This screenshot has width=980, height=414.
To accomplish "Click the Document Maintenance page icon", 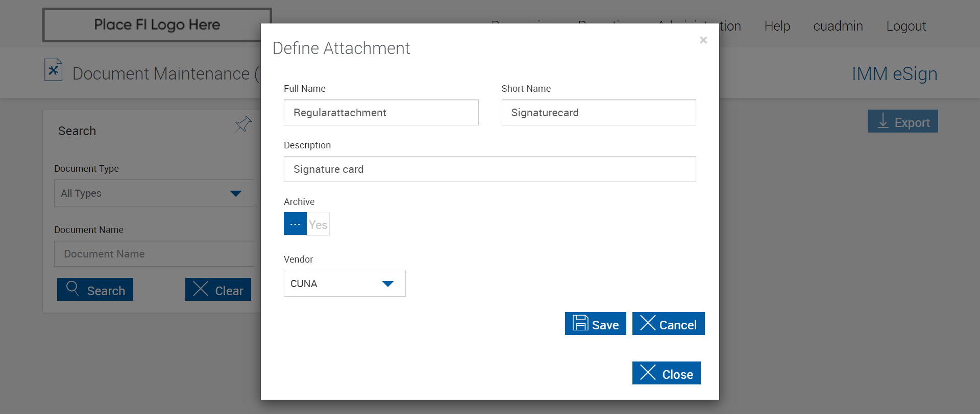I will [53, 70].
